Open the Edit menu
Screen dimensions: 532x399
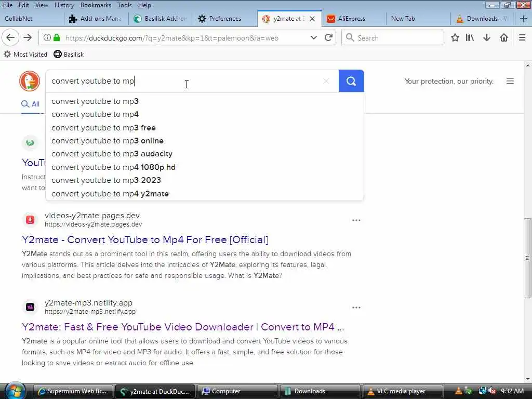coord(23,5)
